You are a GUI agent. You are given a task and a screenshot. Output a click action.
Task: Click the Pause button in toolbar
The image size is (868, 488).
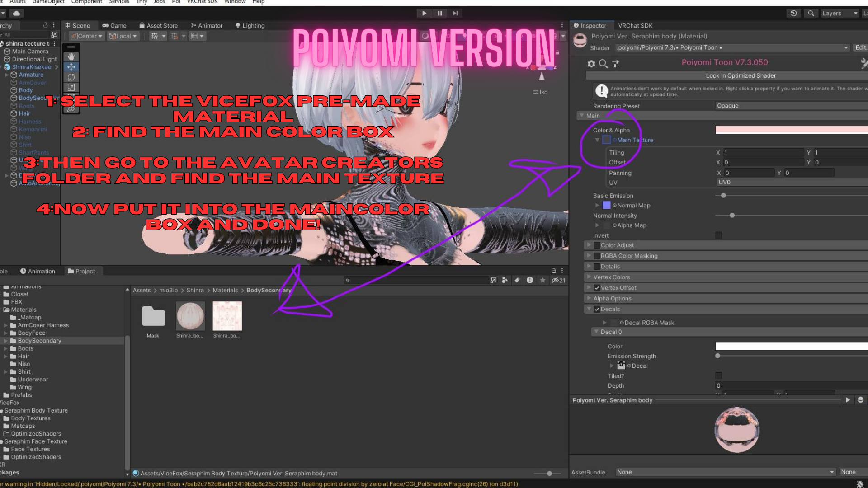[439, 13]
